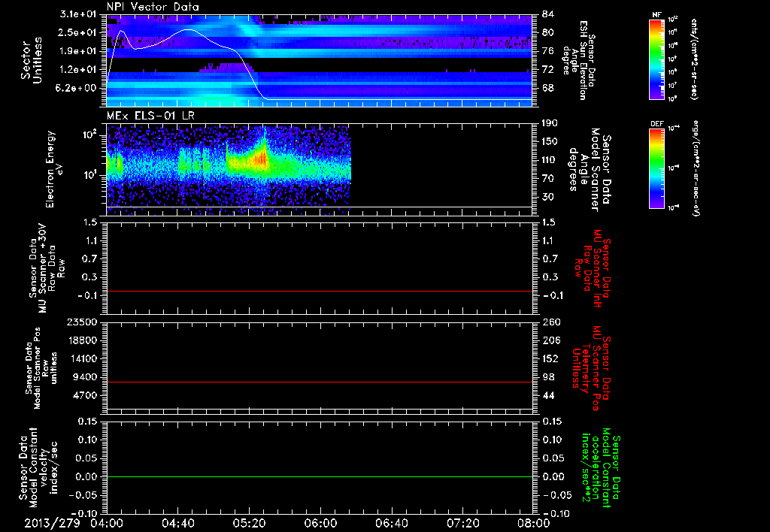Click the "MU Scanner +30V Raw Data" axis label
770x532 pixels.
[x=47, y=269]
